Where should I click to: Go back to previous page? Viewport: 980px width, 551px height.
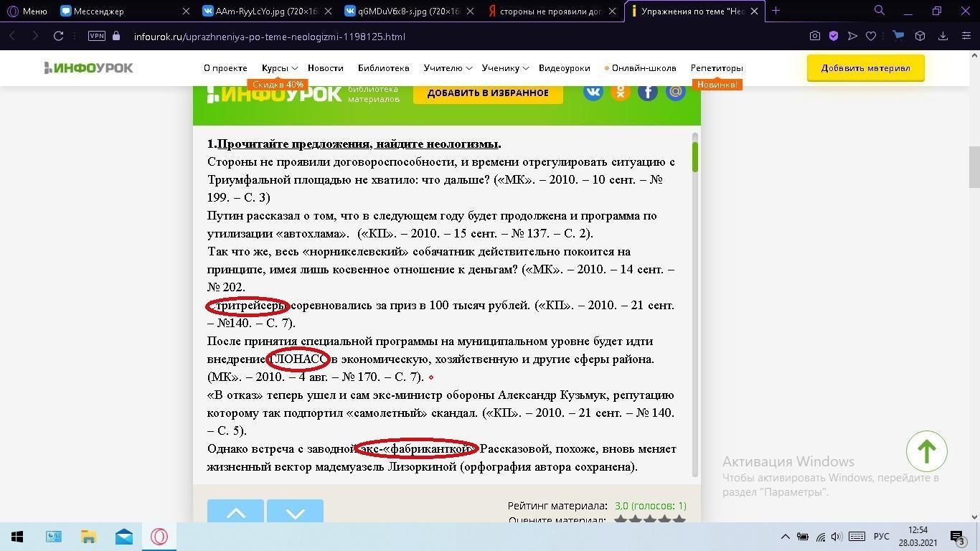[x=12, y=36]
